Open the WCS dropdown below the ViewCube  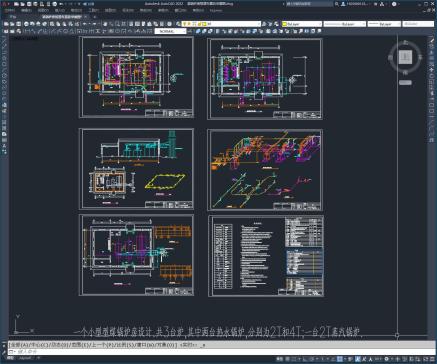pos(405,82)
